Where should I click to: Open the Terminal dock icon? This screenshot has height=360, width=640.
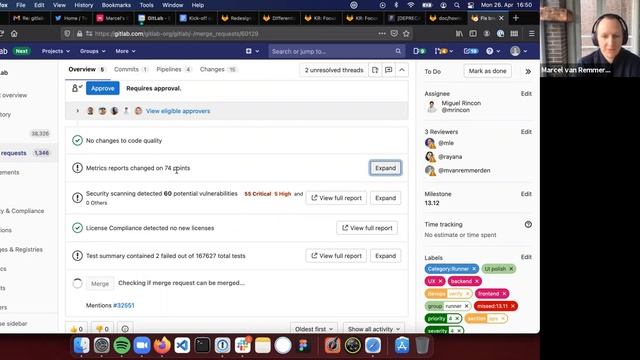(x=202, y=345)
